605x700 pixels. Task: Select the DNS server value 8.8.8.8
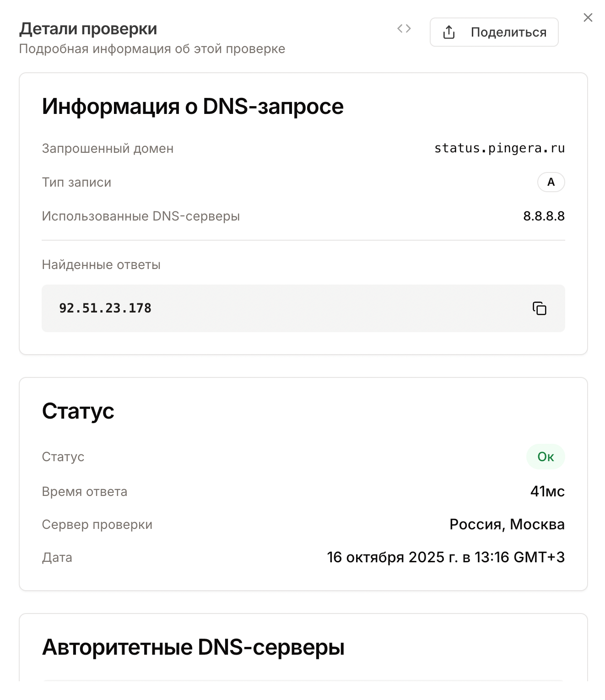tap(544, 216)
